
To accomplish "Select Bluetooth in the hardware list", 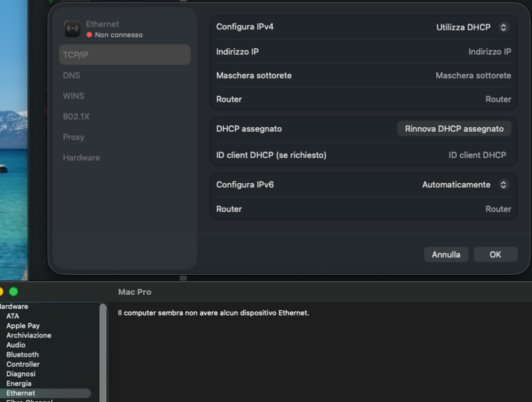I will click(x=23, y=355).
